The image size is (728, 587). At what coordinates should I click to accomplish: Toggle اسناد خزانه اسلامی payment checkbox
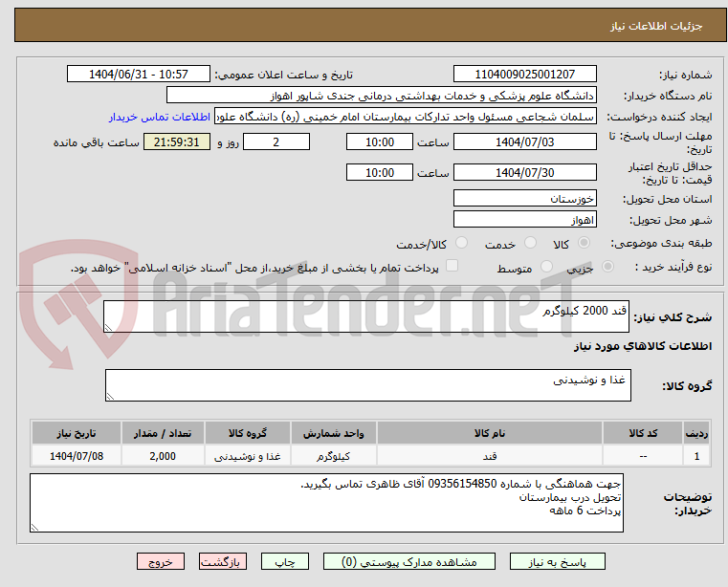click(x=452, y=266)
